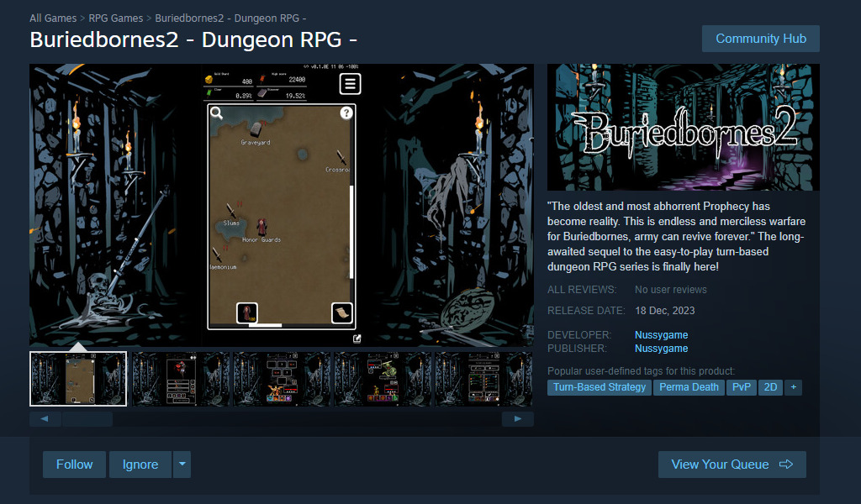Open RPG Games breadcrumb link

116,18
